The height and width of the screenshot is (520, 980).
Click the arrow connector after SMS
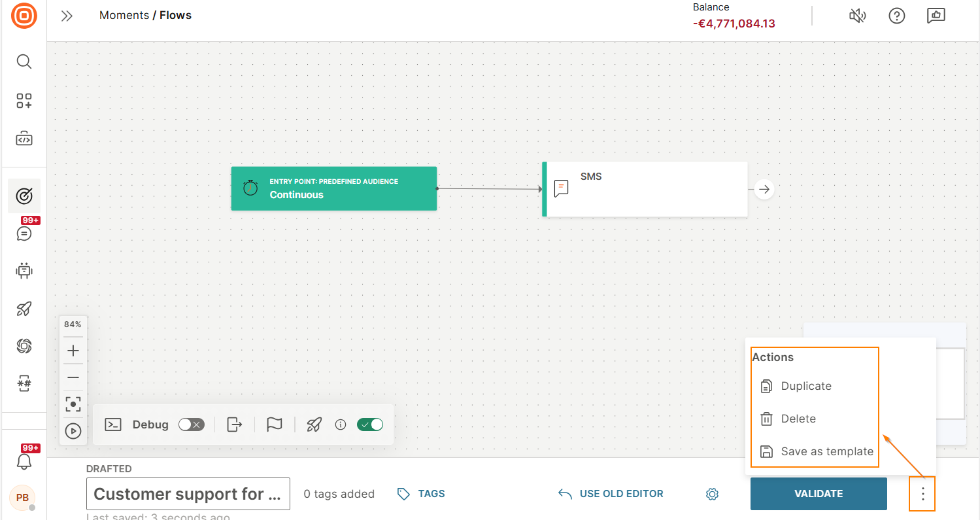click(764, 189)
